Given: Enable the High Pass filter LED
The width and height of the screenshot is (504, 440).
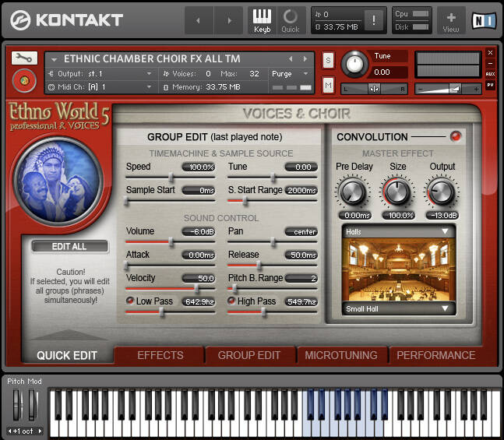Looking at the screenshot, I should [231, 301].
